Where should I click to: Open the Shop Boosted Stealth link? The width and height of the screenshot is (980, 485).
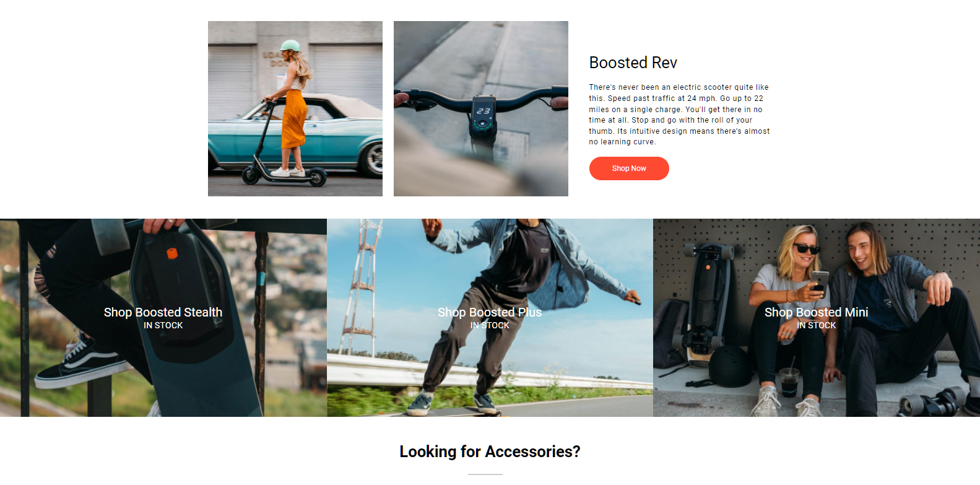pyautogui.click(x=163, y=312)
